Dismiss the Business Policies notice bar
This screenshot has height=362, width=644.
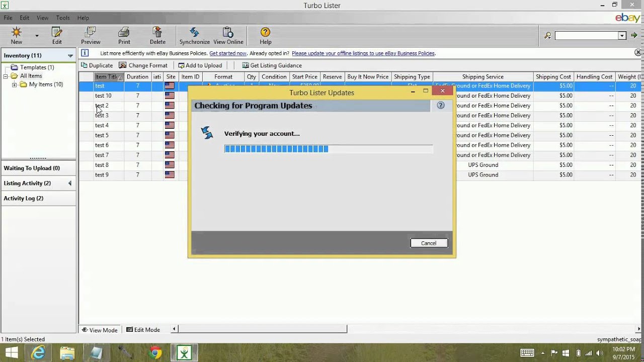pyautogui.click(x=638, y=52)
